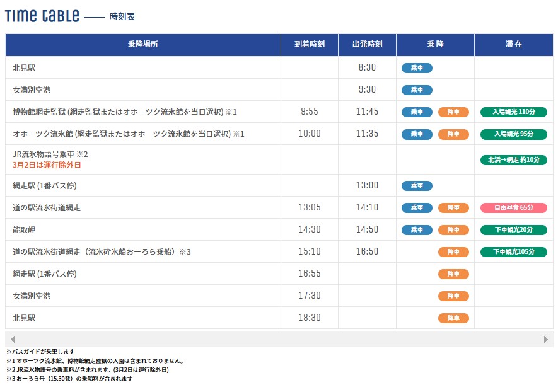This screenshot has height=392, width=558.
Task: Click the 降車 badge in the 18:30 北見駅 row
Action: [x=453, y=318]
